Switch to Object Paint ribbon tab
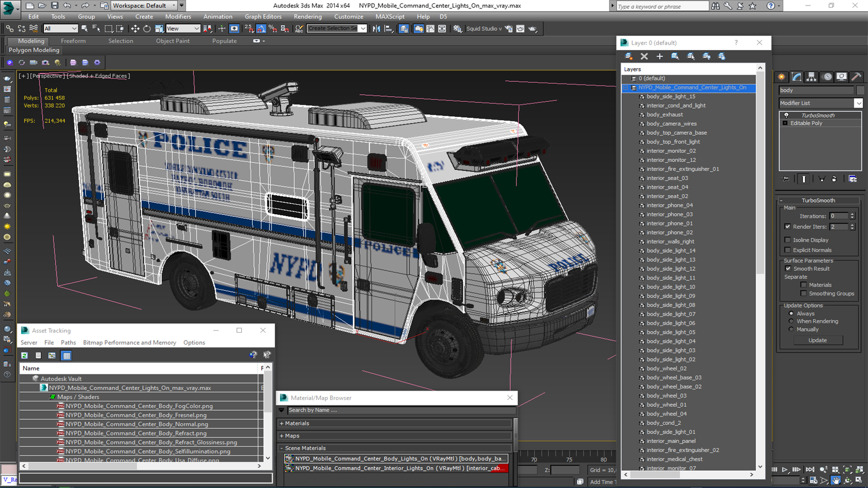The image size is (868, 488). 173,41
